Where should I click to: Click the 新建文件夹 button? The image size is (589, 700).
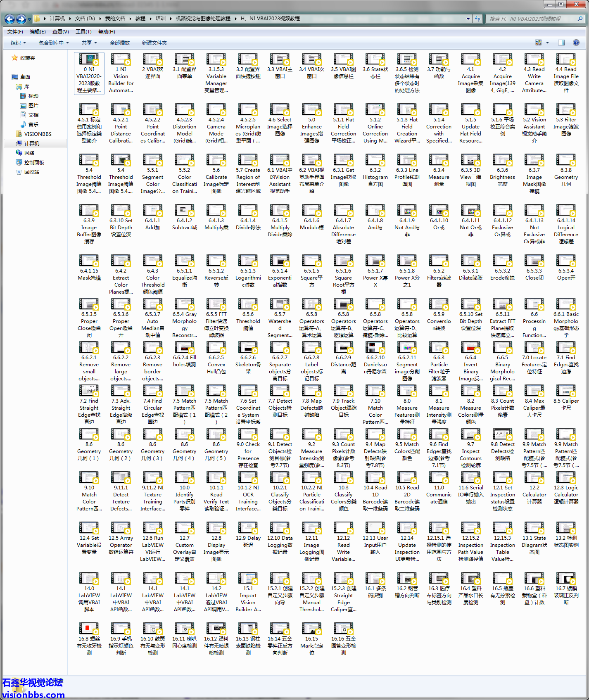(154, 43)
